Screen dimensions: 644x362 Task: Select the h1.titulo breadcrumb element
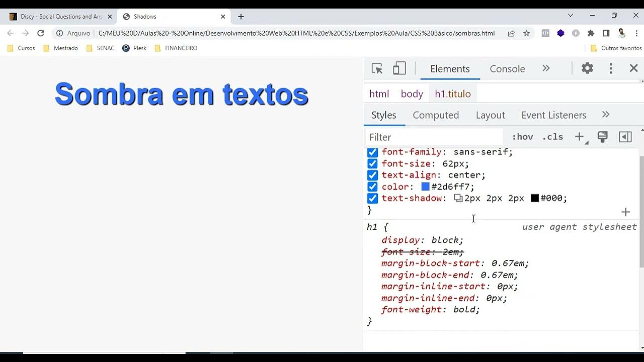click(453, 94)
